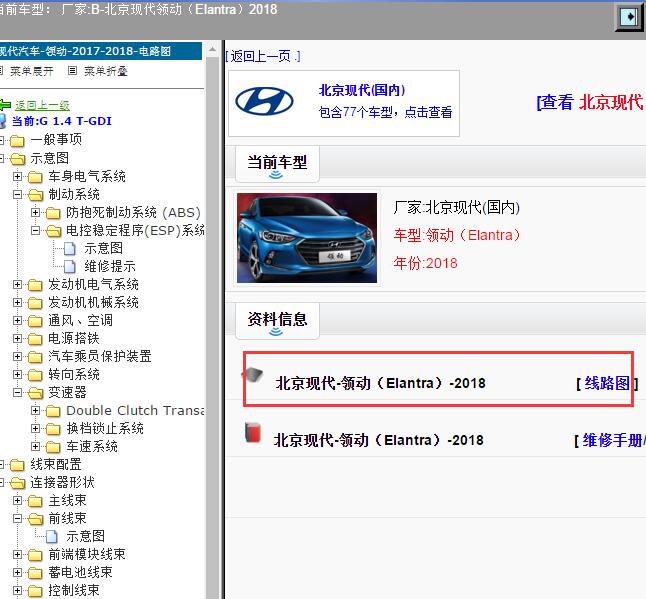The height and width of the screenshot is (599, 646).
Task: Click document icon beside 维修提示
Action: 70,267
